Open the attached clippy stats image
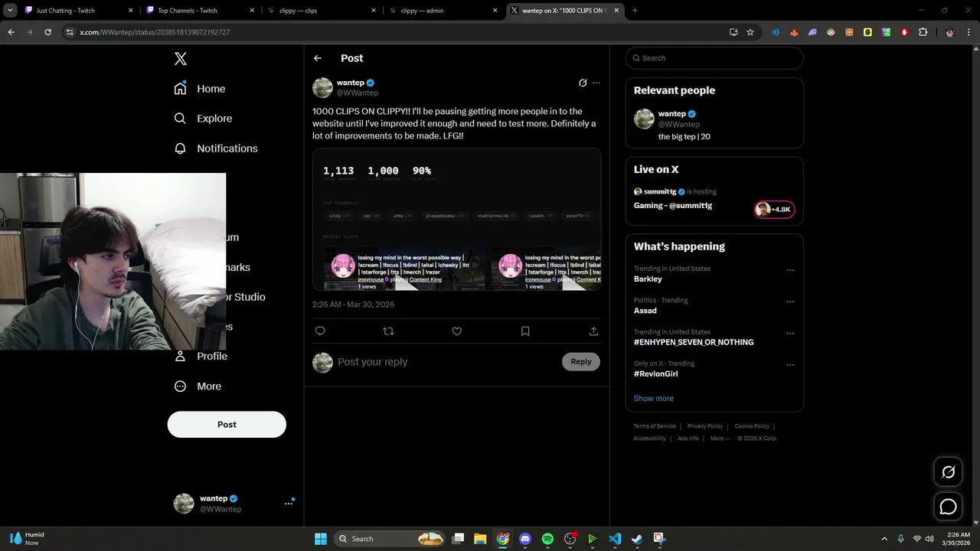The height and width of the screenshot is (551, 980). coord(457,220)
